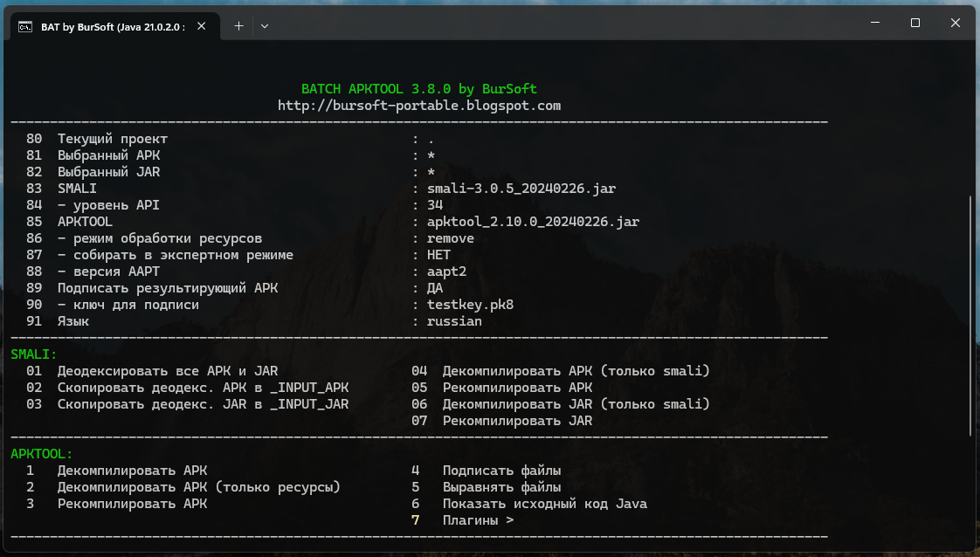Click 04 Декомпилировать APK (только smali)
Image resolution: width=980 pixels, height=557 pixels.
(561, 371)
